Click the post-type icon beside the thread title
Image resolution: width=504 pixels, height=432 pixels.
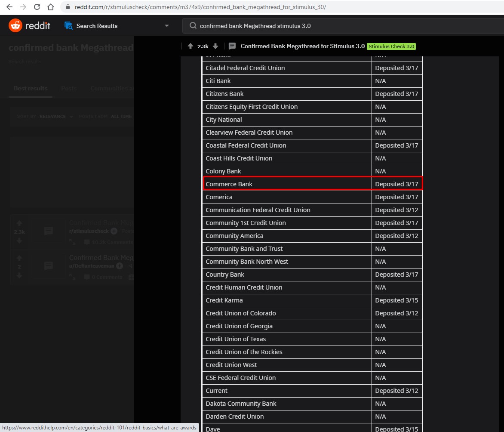tap(232, 46)
